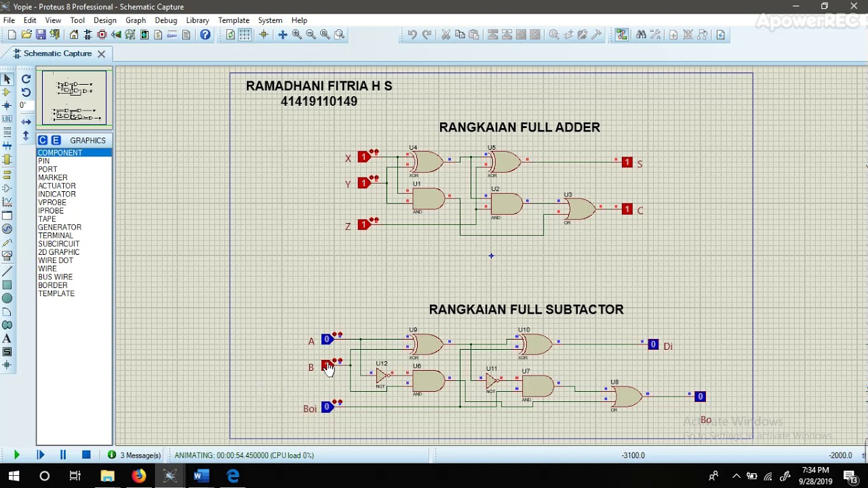Open Firefox from taskbar

click(138, 476)
